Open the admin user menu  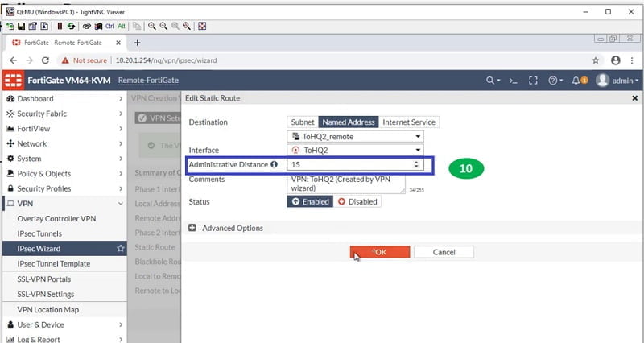(617, 81)
